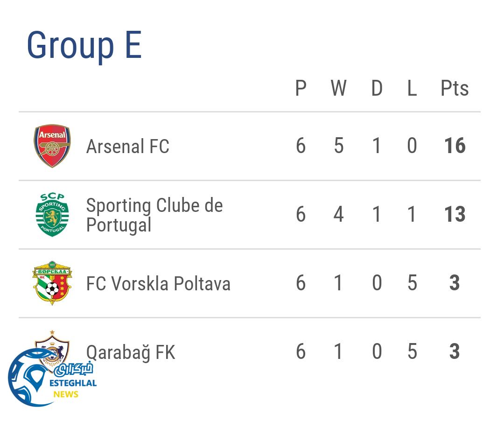Image resolution: width=504 pixels, height=421 pixels.
Task: Click the D column header
Action: 377,88
